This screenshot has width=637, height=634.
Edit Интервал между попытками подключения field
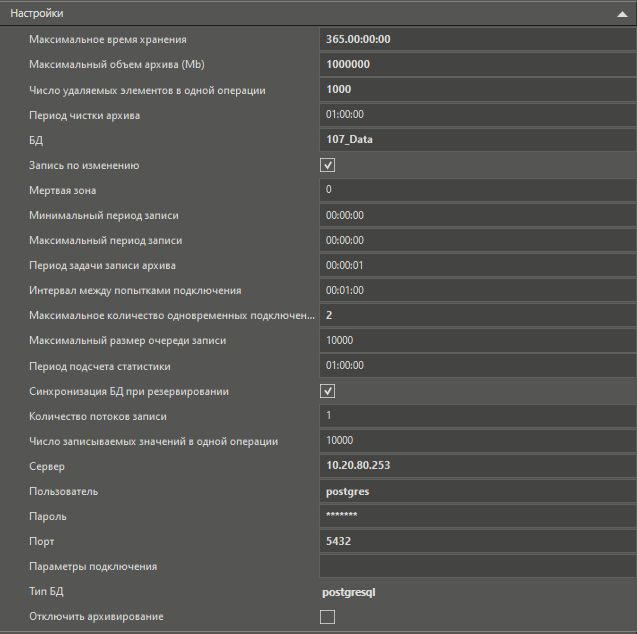point(476,291)
